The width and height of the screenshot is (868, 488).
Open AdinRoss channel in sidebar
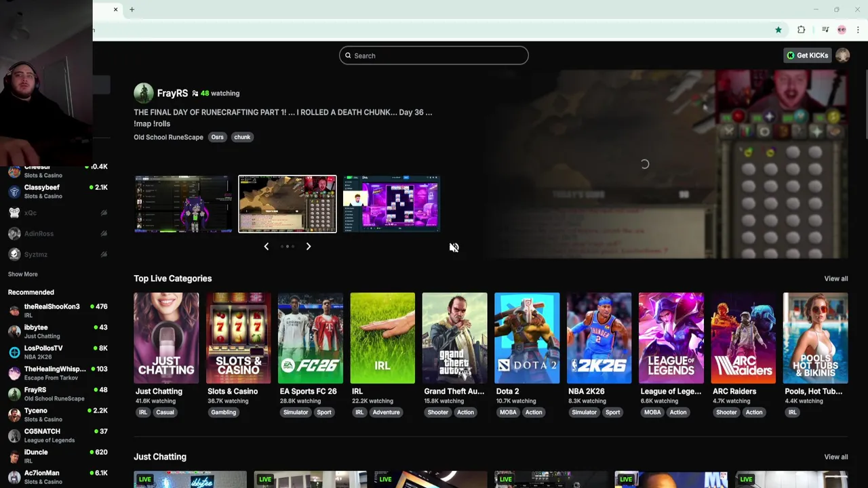click(x=58, y=234)
